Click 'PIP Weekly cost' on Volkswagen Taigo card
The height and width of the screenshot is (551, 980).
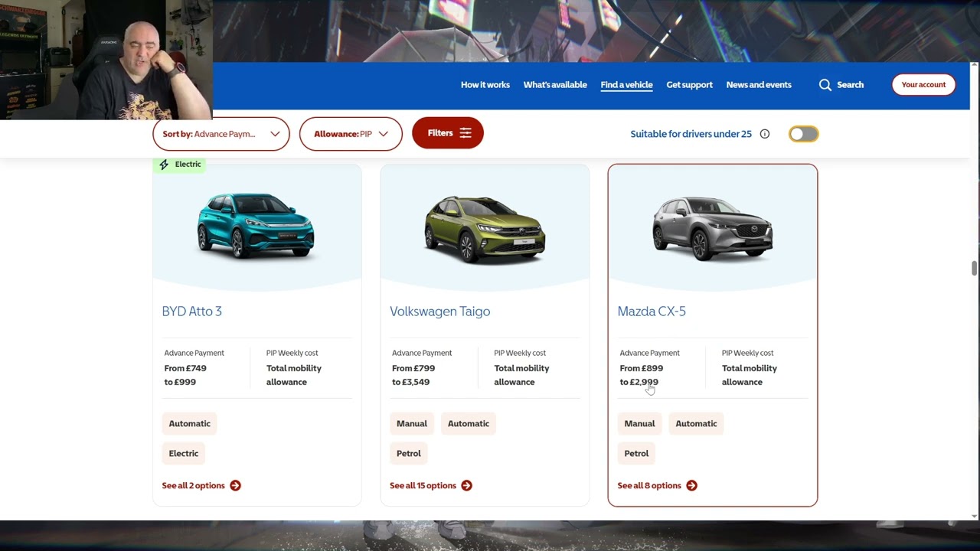[520, 353]
